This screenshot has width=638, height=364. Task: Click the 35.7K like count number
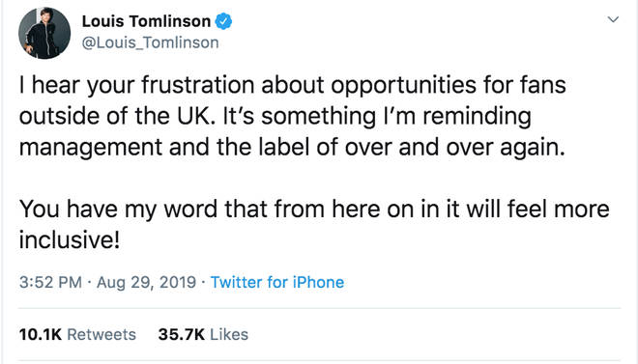(x=182, y=334)
